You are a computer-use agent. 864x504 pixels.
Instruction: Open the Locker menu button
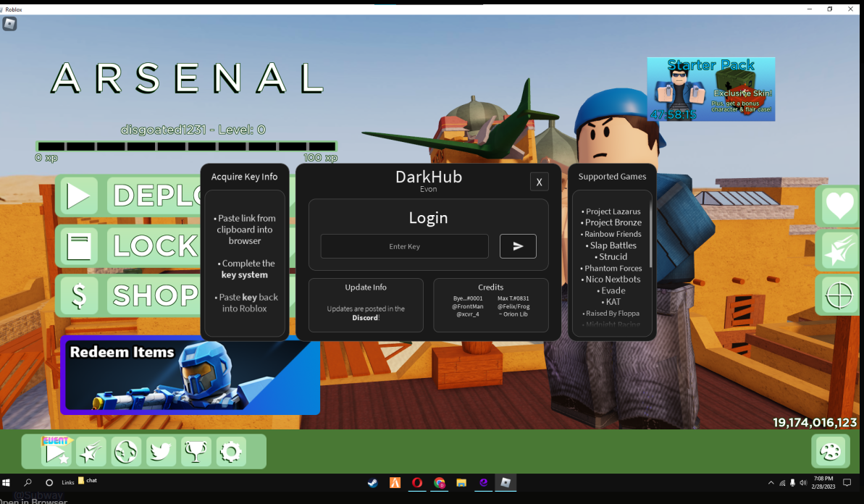coord(155,246)
